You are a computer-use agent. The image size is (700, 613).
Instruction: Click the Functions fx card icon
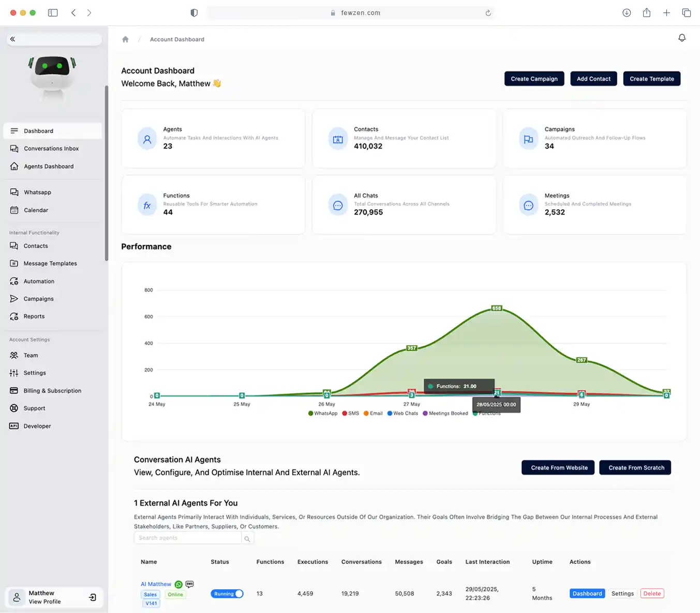pyautogui.click(x=147, y=206)
